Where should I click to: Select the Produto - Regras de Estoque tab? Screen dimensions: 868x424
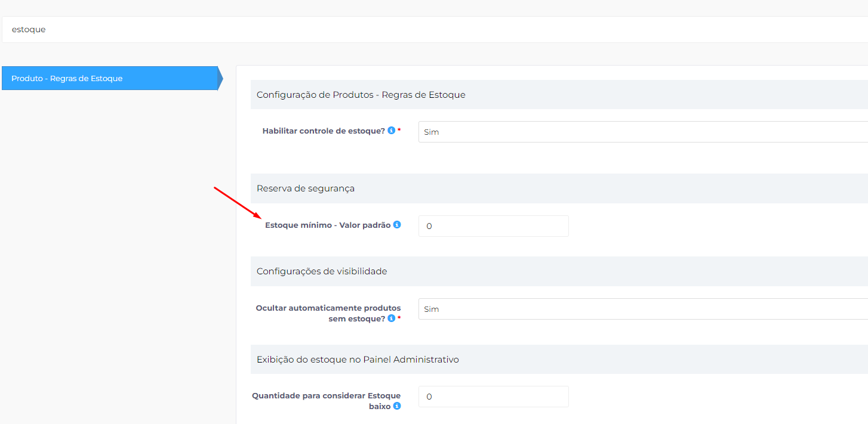point(112,78)
